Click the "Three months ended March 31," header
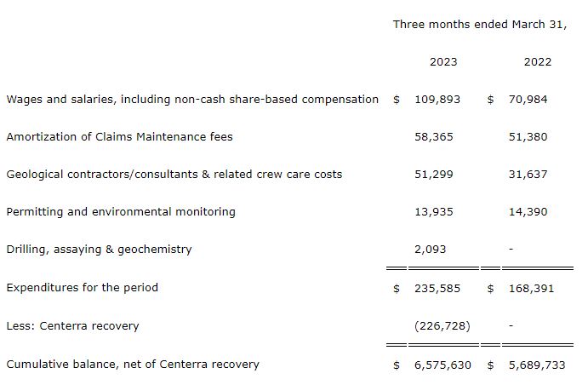Screen dimensions: 588x385 pyautogui.click(x=479, y=25)
